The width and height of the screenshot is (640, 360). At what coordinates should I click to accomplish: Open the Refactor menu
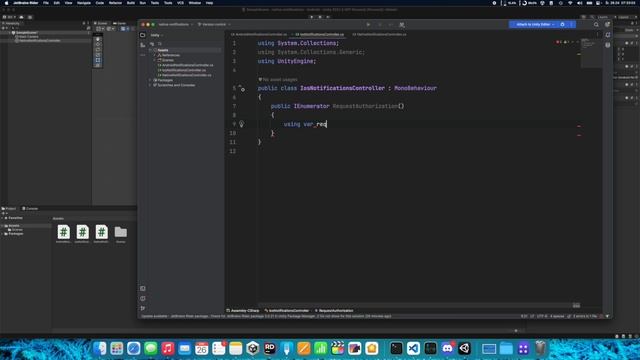[x=115, y=3]
